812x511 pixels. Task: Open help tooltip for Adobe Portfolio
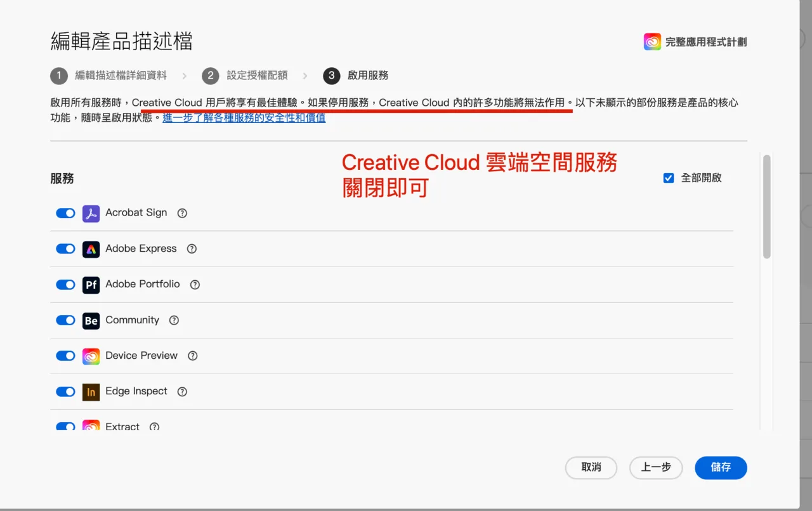195,285
